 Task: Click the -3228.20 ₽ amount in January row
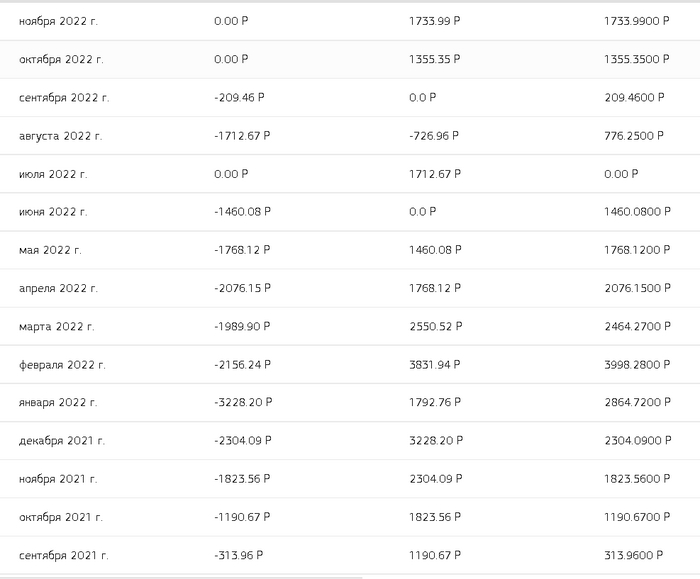tap(243, 403)
